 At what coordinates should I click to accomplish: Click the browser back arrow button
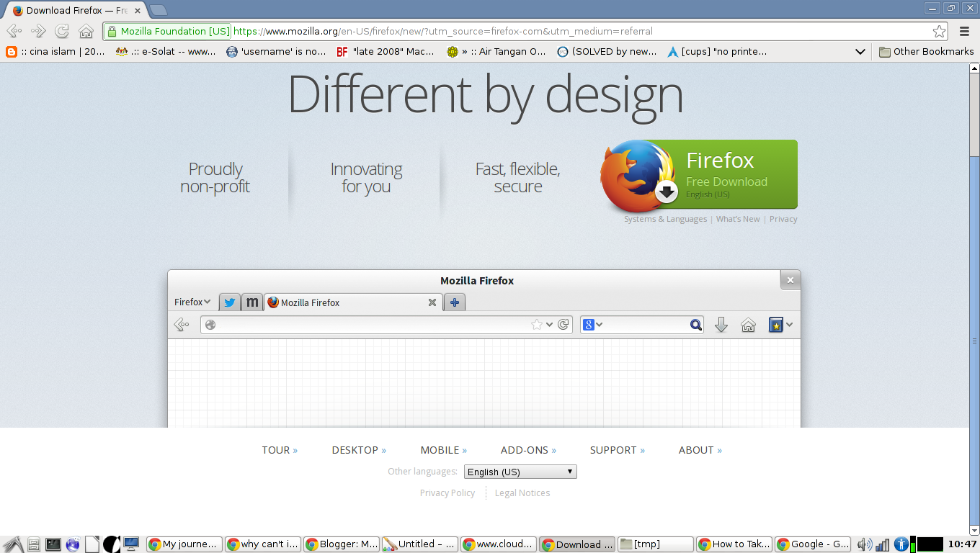click(14, 31)
